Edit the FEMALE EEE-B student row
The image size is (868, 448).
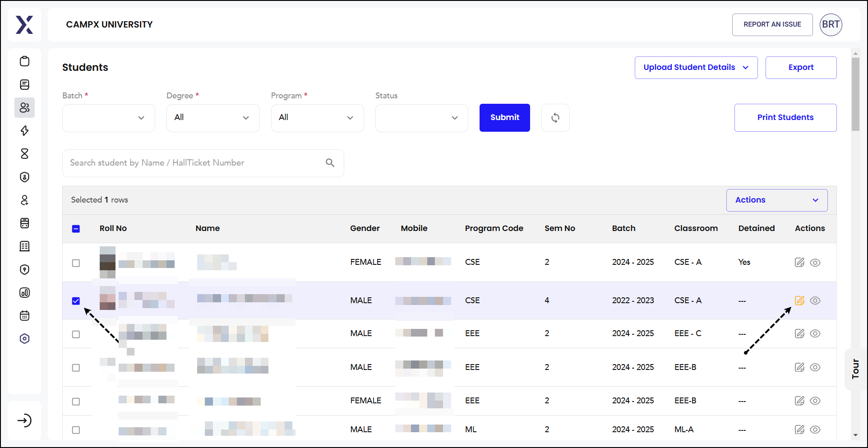(x=799, y=401)
